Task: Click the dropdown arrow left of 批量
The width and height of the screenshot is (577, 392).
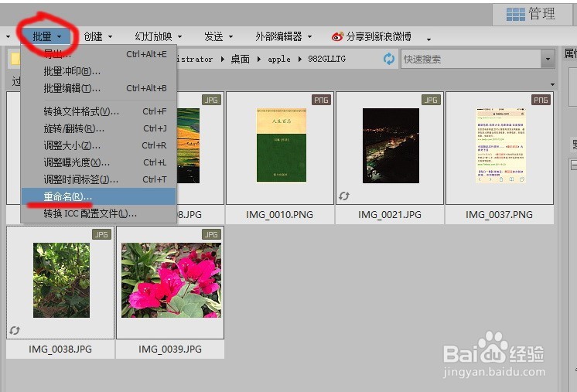Action: (x=8, y=37)
